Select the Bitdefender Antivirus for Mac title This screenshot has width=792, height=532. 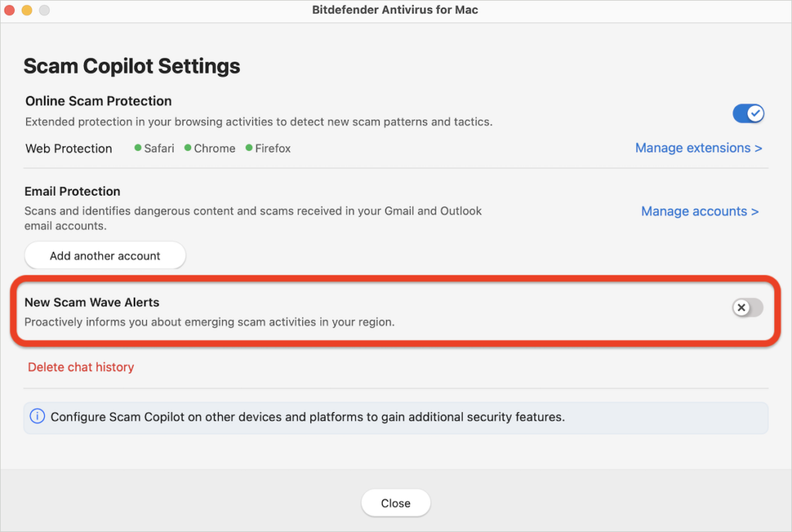[x=395, y=9]
